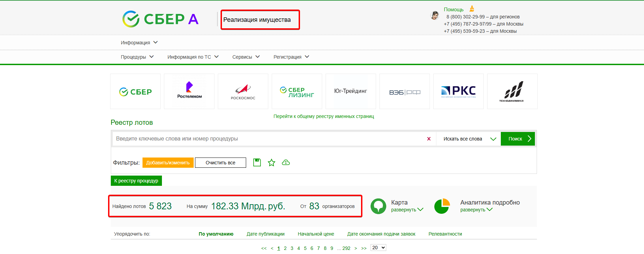Open the Искать все слова dropdown
644x254 pixels.
[x=468, y=139]
